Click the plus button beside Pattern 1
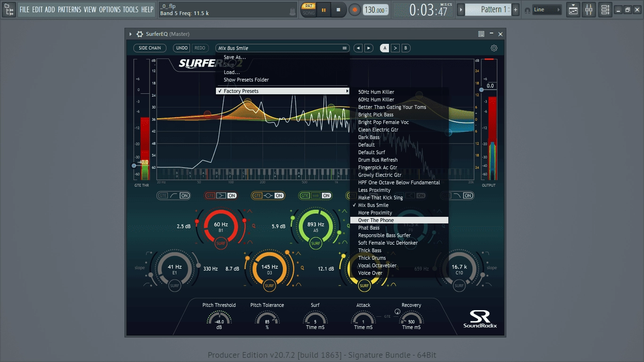 point(516,9)
